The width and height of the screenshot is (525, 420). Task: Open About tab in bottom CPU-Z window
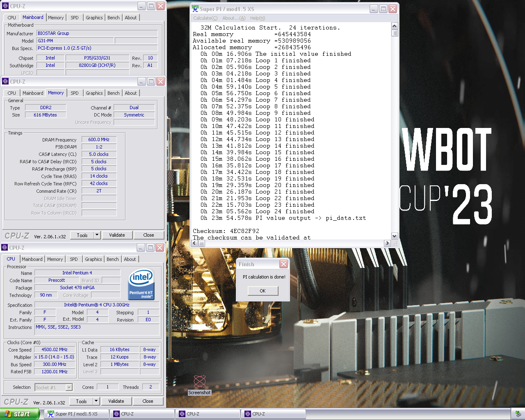coord(130,259)
